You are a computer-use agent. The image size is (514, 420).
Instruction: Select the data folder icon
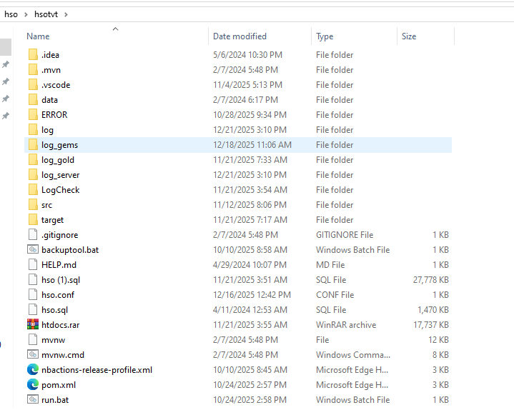[x=33, y=100]
